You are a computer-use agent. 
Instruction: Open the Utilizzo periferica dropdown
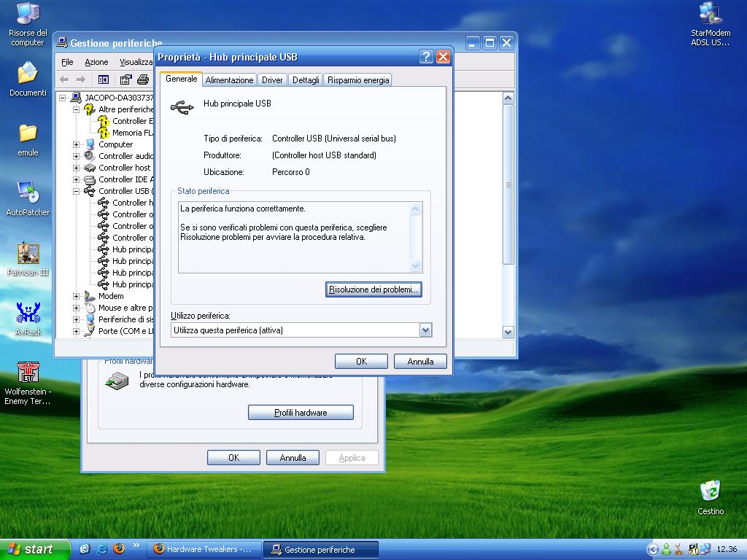426,330
